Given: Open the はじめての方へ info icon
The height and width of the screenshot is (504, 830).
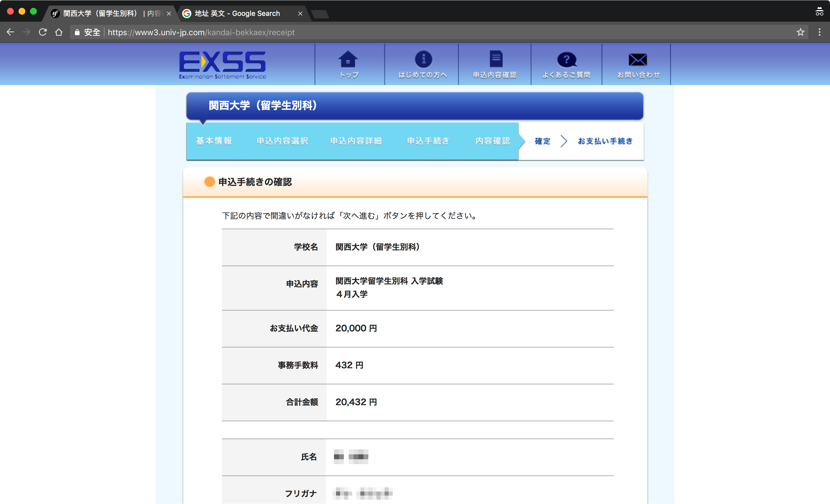Looking at the screenshot, I should point(423,60).
